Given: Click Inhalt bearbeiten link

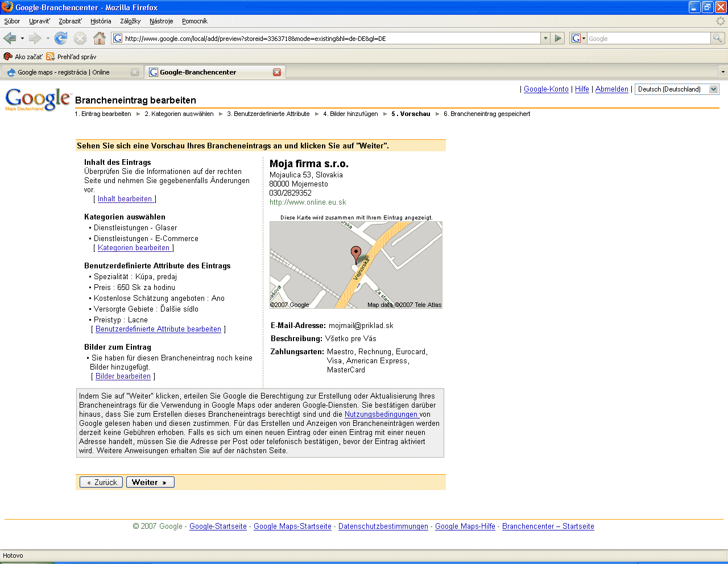Looking at the screenshot, I should (x=125, y=199).
